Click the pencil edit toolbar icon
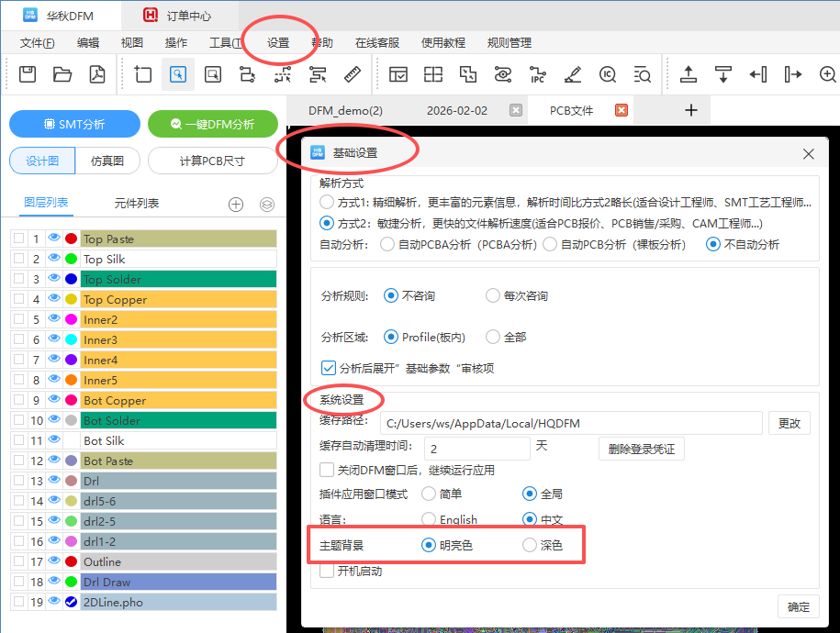The height and width of the screenshot is (633, 840). [x=572, y=74]
